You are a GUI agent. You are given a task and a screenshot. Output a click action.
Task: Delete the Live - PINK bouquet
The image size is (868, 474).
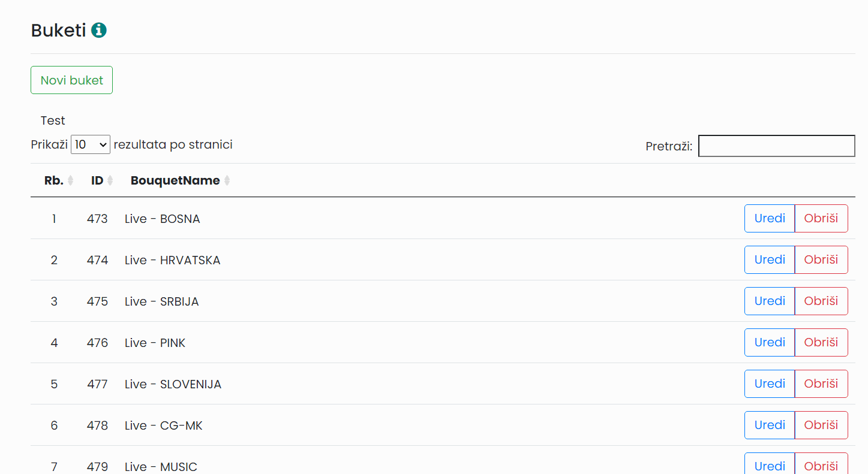click(821, 342)
